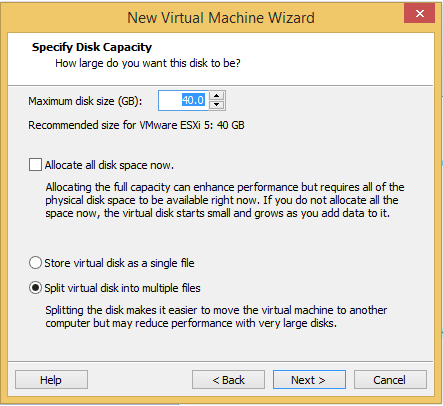The height and width of the screenshot is (406, 443).
Task: Click the 'Allocate all disk space now.' label text
Action: coord(109,165)
